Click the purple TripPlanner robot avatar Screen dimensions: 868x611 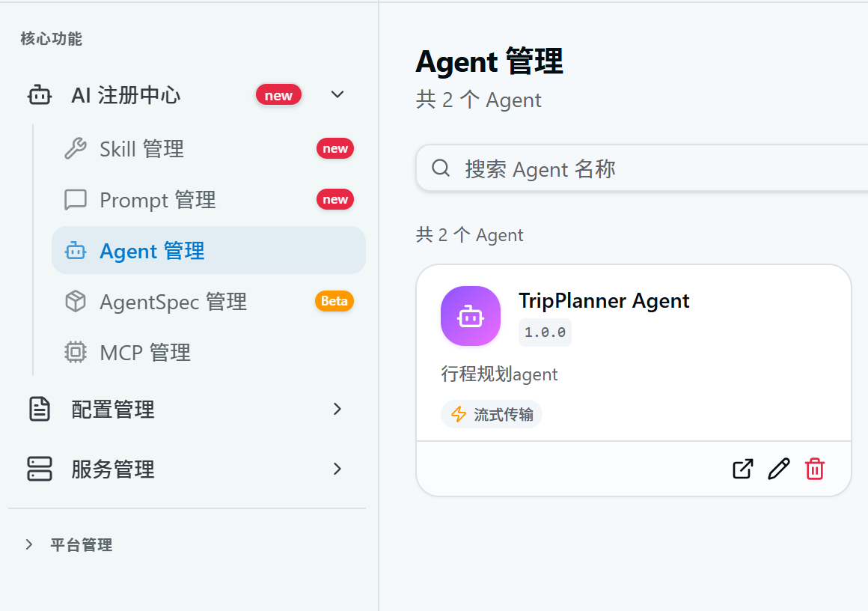471,316
